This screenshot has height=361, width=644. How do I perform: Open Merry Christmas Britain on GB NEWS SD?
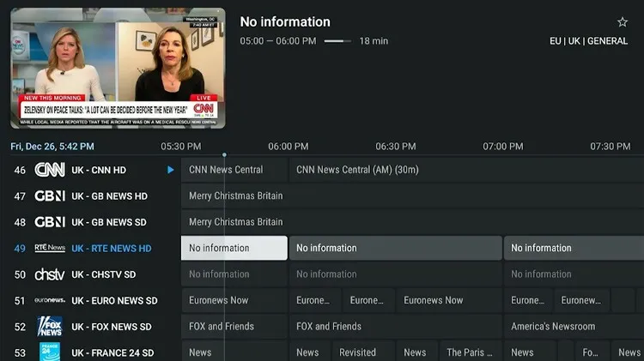(x=412, y=222)
